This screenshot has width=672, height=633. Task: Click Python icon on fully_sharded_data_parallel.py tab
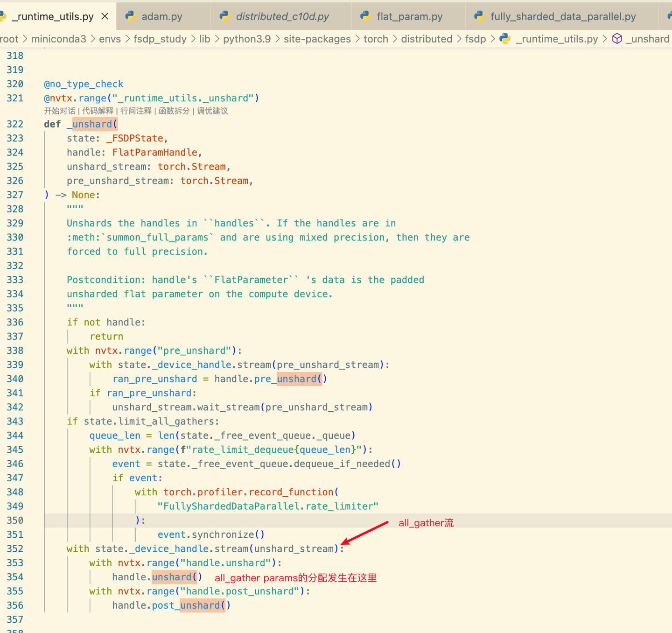click(x=479, y=16)
